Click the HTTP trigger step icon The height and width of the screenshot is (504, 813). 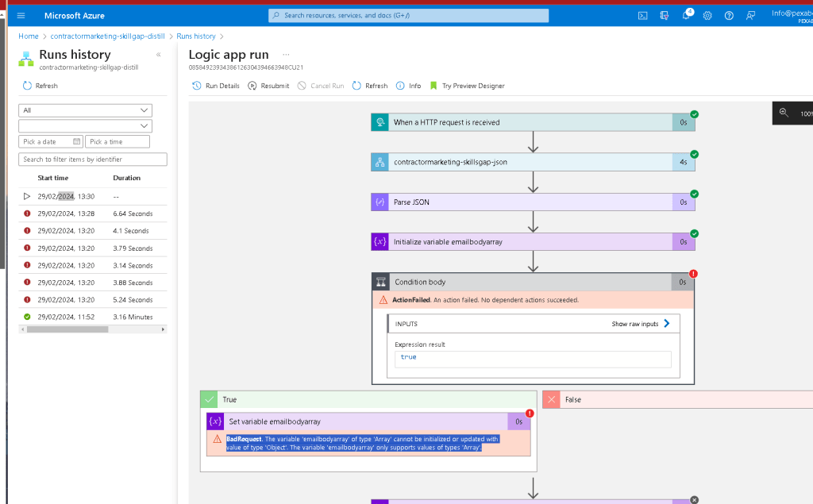pos(380,122)
